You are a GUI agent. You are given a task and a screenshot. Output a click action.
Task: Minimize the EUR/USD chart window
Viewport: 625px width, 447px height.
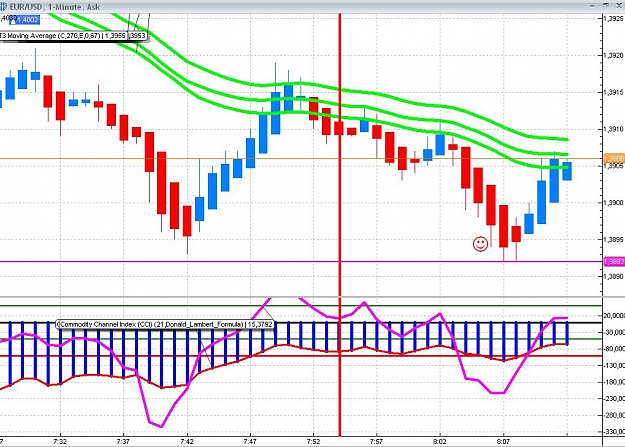point(592,6)
